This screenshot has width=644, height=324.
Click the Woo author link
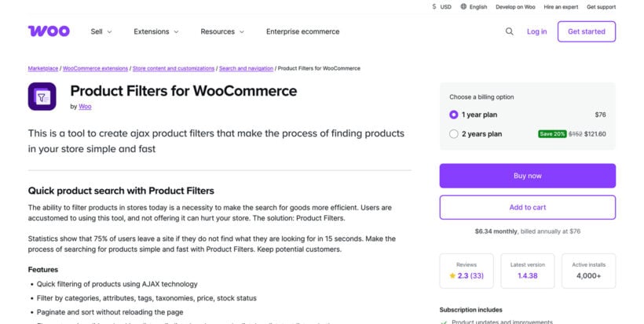tap(85, 106)
